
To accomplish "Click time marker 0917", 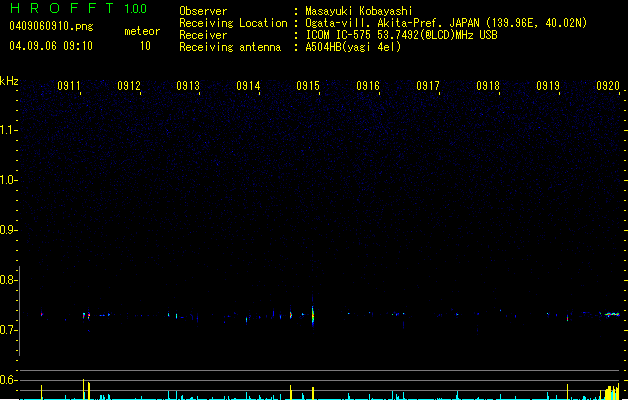I will click(x=428, y=86).
